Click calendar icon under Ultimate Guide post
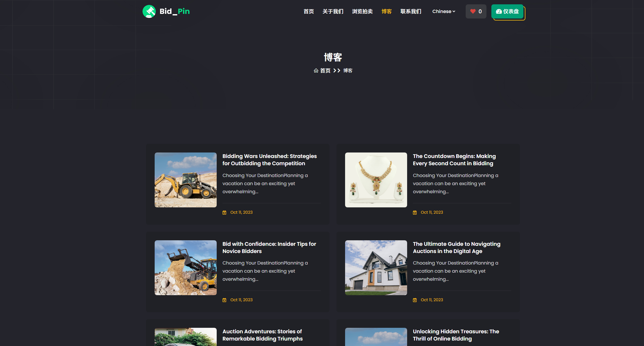The height and width of the screenshot is (346, 644). [415, 300]
